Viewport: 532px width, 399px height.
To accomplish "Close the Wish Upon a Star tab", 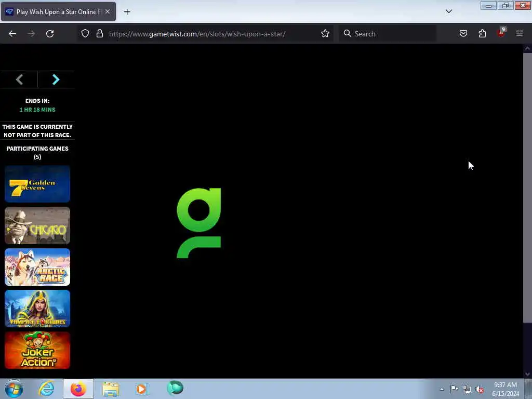I will tap(108, 11).
